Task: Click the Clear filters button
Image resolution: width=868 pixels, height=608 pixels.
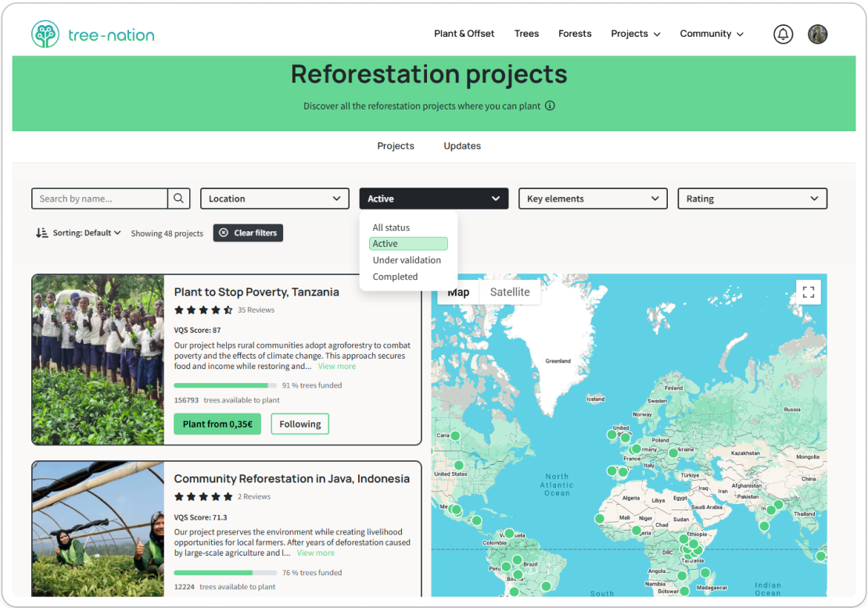Action: pyautogui.click(x=248, y=233)
